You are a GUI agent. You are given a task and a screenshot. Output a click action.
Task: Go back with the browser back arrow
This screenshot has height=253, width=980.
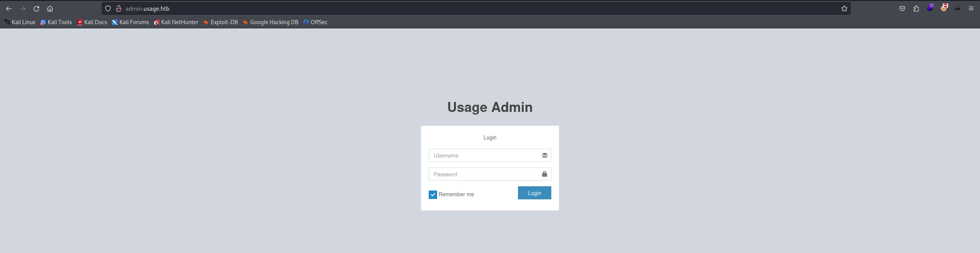coord(9,8)
